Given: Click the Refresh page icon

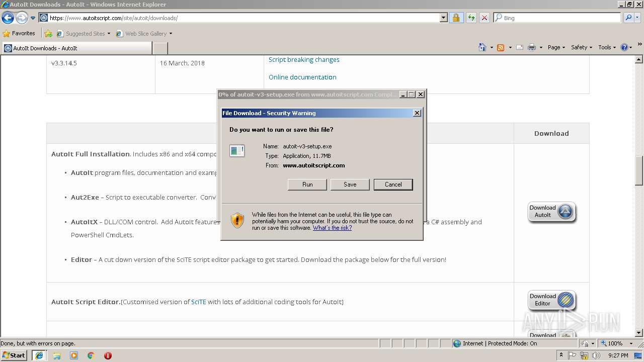Looking at the screenshot, I should tap(471, 18).
